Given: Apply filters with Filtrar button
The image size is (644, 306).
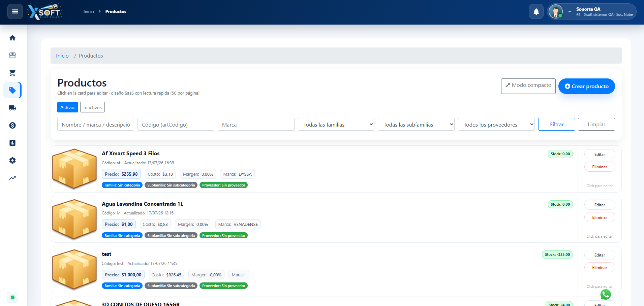Looking at the screenshot, I should tap(557, 124).
